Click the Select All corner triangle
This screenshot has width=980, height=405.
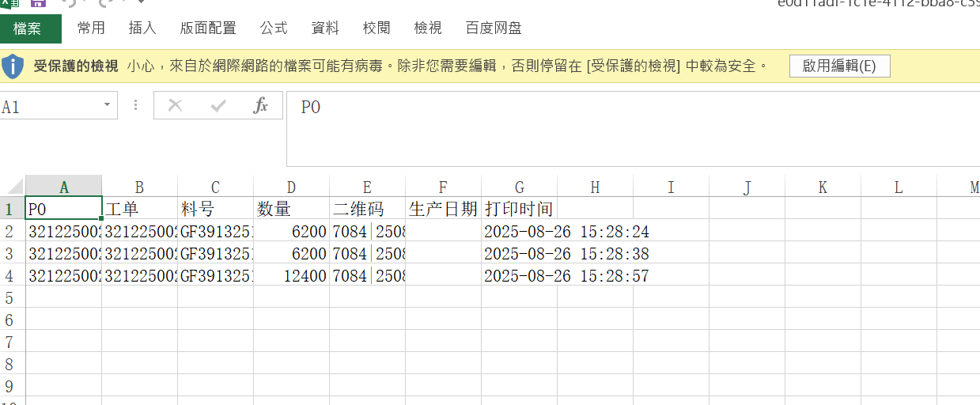click(13, 187)
